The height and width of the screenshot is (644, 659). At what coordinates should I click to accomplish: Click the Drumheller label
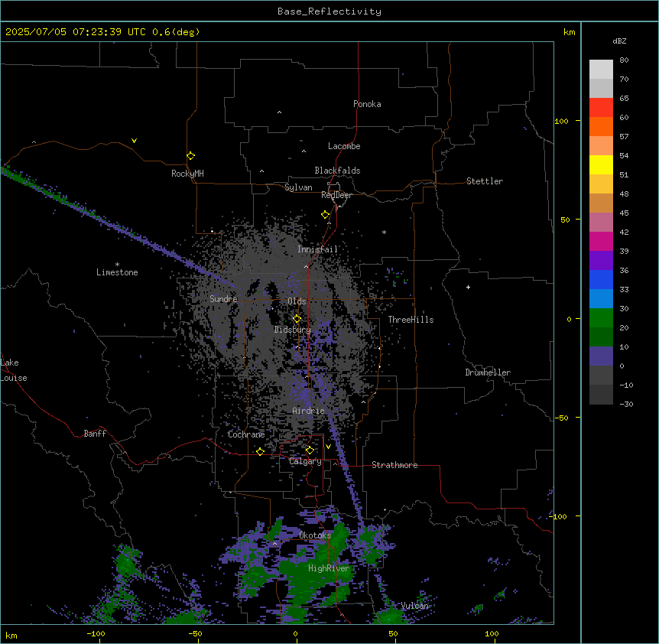pyautogui.click(x=488, y=372)
